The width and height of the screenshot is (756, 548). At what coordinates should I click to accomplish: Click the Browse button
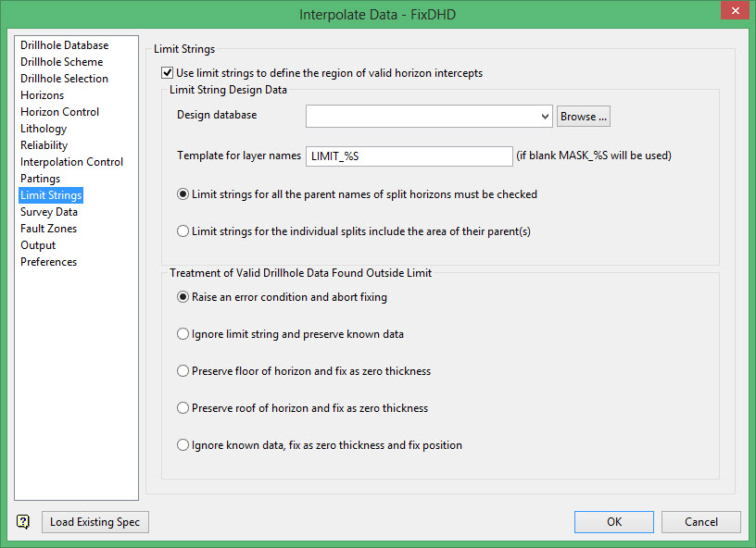584,117
